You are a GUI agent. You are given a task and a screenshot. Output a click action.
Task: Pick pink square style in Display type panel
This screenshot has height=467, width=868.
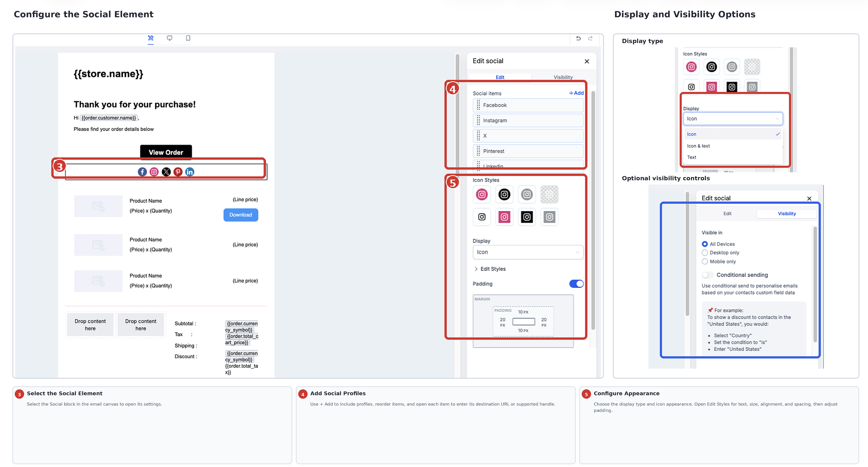(712, 87)
